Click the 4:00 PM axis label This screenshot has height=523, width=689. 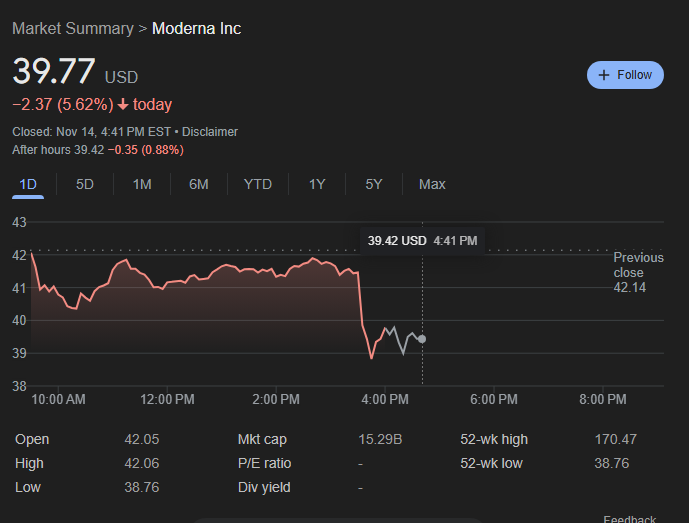tap(384, 400)
